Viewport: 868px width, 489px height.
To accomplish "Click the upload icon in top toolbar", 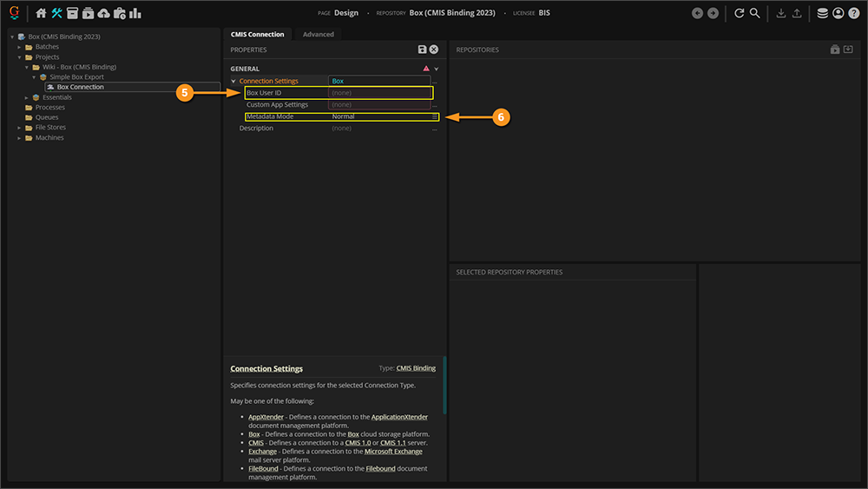I will tap(797, 13).
